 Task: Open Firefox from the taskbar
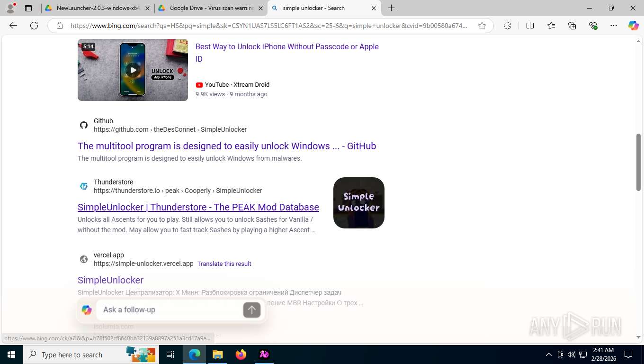pyautogui.click(x=241, y=355)
